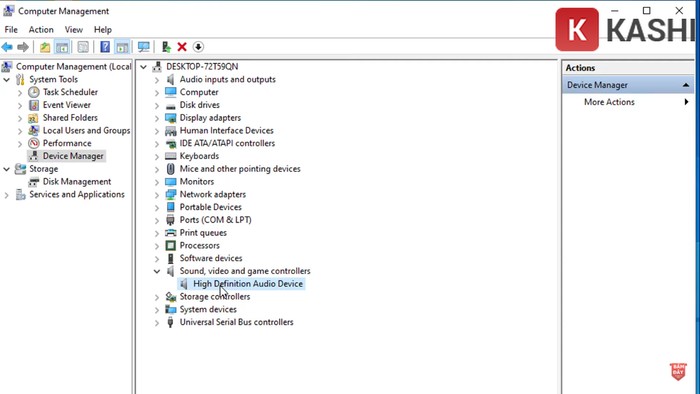Collapse Device Manager section in Actions pane
This screenshot has height=394, width=700.
pyautogui.click(x=686, y=85)
